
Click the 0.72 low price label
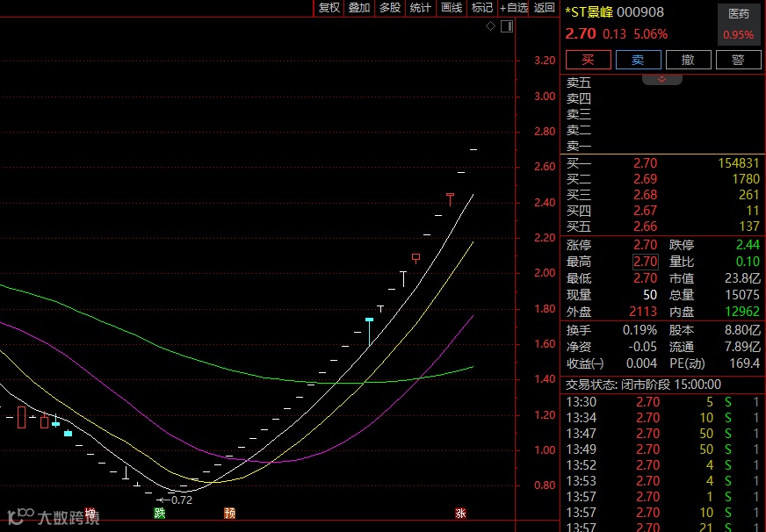181,500
